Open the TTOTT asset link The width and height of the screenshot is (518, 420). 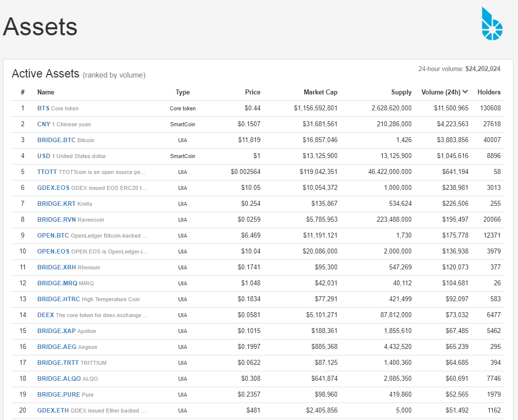[47, 172]
